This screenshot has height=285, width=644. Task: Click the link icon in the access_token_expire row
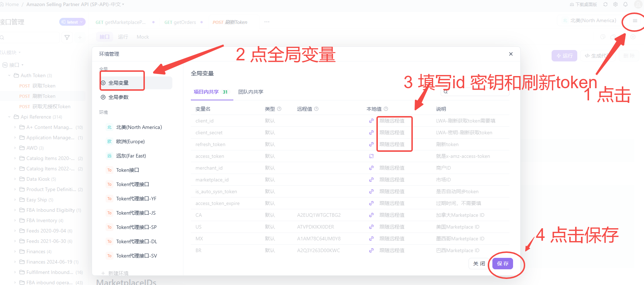(371, 203)
